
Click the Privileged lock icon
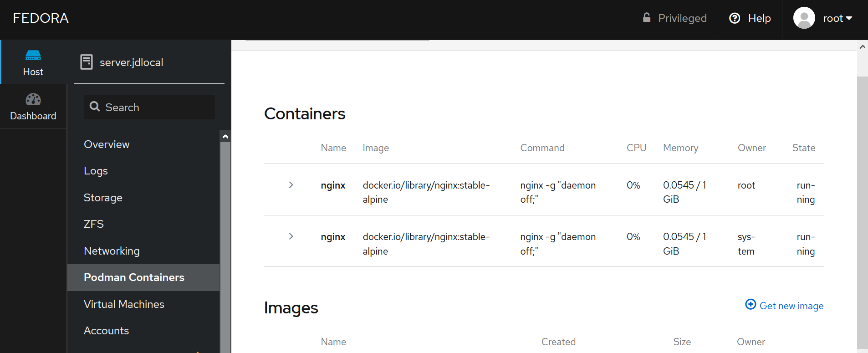click(x=647, y=17)
